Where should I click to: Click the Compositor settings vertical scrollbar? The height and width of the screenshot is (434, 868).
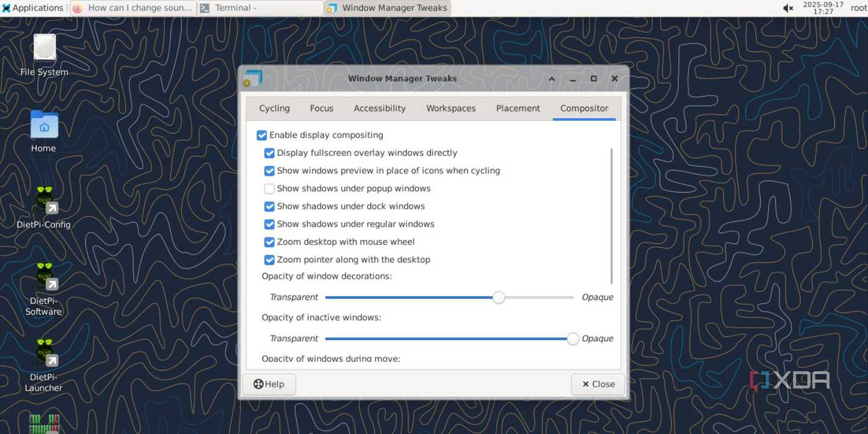[612, 215]
